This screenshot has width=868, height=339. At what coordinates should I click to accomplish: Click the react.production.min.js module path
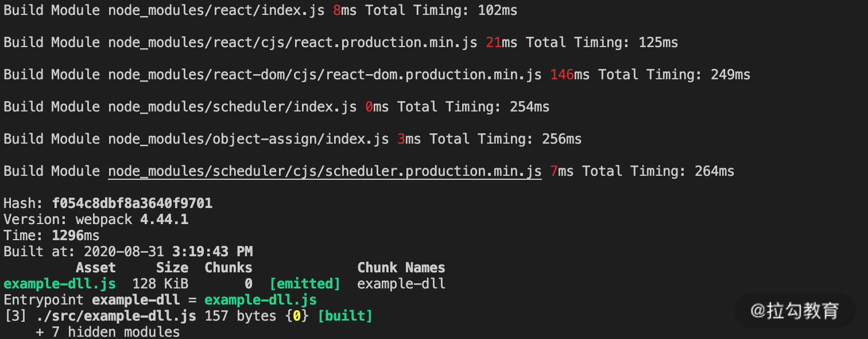[x=292, y=43]
